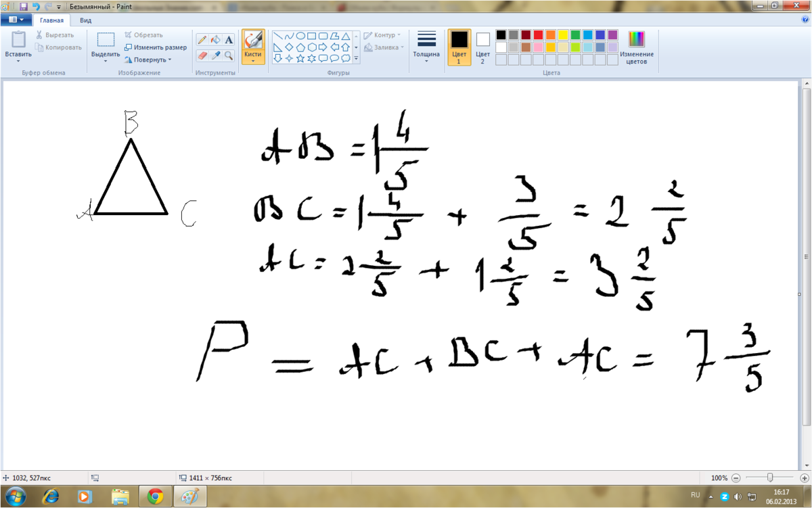Image resolution: width=812 pixels, height=508 pixels.
Task: Expand the Выделить selection dropdown arrow
Action: click(106, 61)
